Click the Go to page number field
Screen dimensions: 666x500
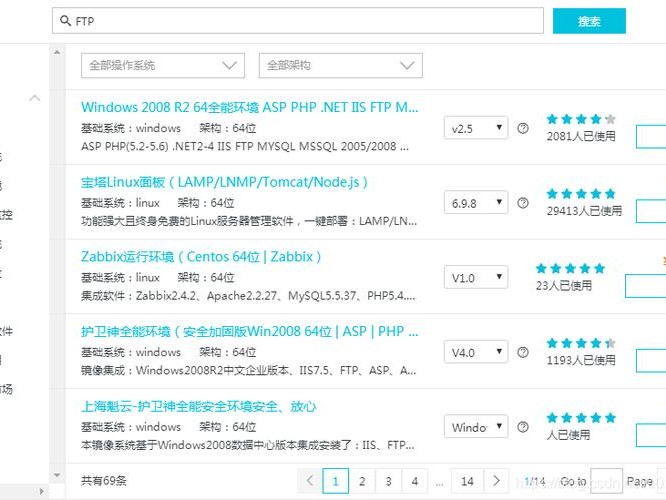pyautogui.click(x=607, y=481)
